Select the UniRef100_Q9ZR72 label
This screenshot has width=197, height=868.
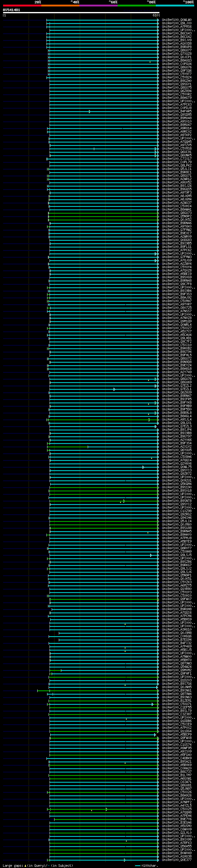177,474
